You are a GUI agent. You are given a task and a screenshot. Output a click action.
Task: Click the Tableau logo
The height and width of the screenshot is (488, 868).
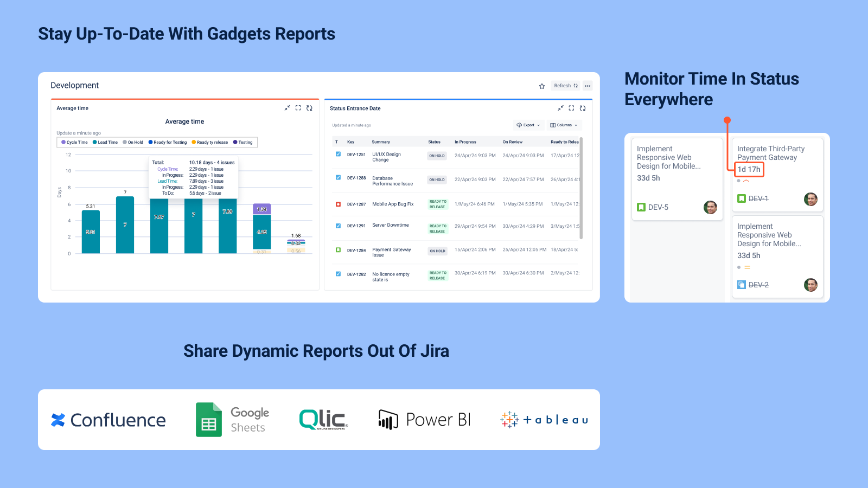[x=545, y=420]
